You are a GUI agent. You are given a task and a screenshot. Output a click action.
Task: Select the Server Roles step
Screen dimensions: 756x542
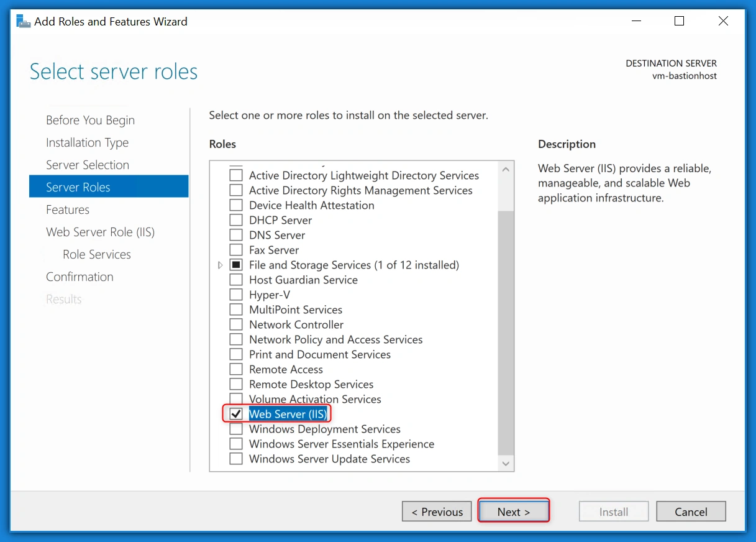click(x=109, y=187)
